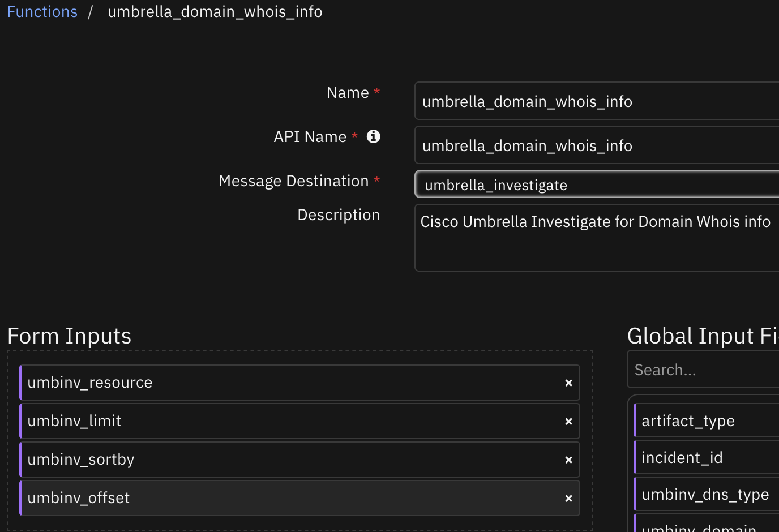
Task: Click the Message Destination label
Action: pos(293,181)
